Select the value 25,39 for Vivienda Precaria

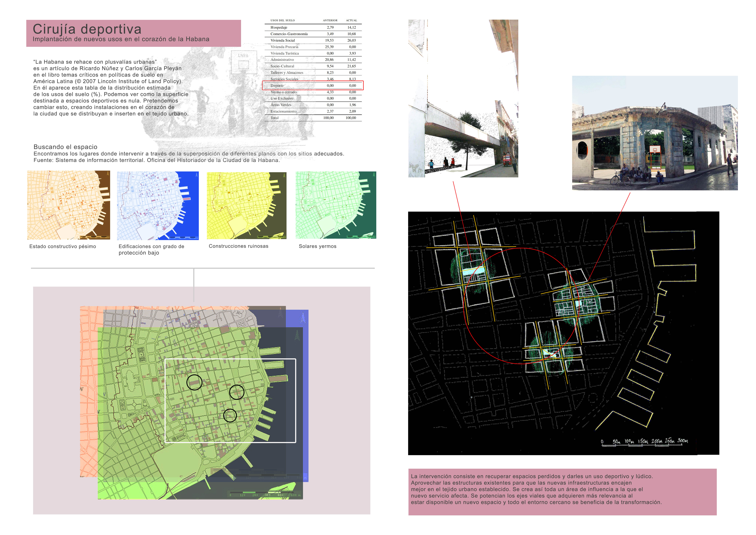coord(329,47)
